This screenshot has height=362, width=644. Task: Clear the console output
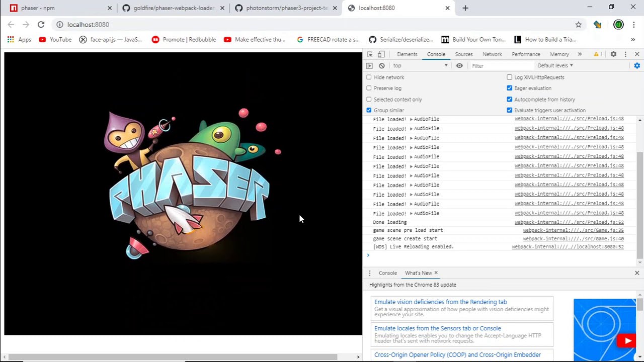(382, 65)
